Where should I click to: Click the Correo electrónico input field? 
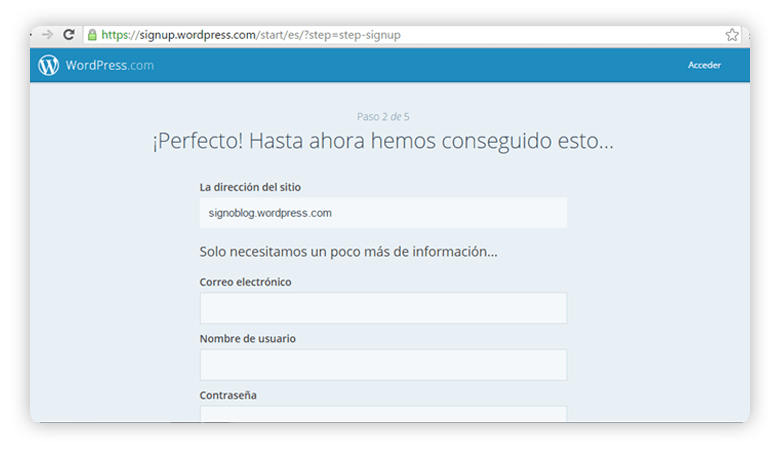(x=383, y=308)
